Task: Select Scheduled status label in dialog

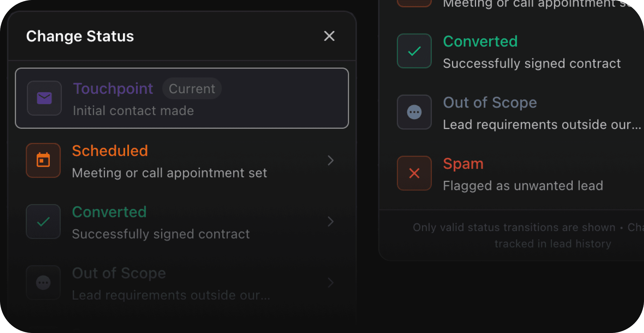Action: [110, 151]
